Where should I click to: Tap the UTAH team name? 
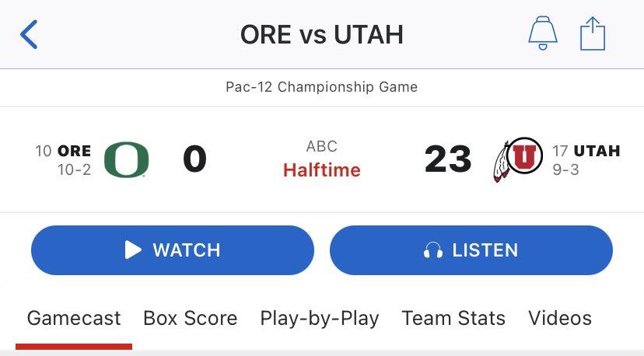[x=597, y=151]
